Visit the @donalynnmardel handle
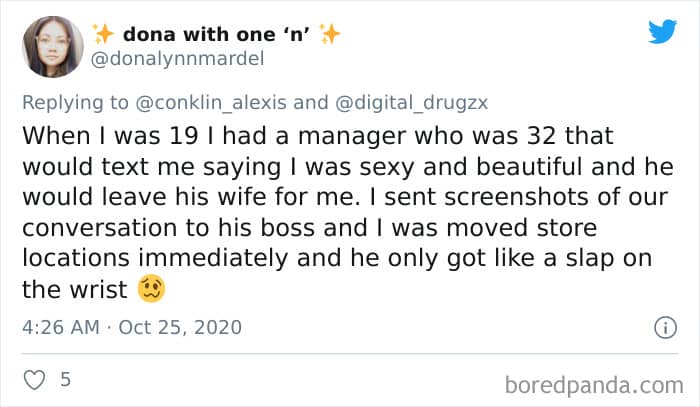This screenshot has width=700, height=407. click(x=178, y=59)
